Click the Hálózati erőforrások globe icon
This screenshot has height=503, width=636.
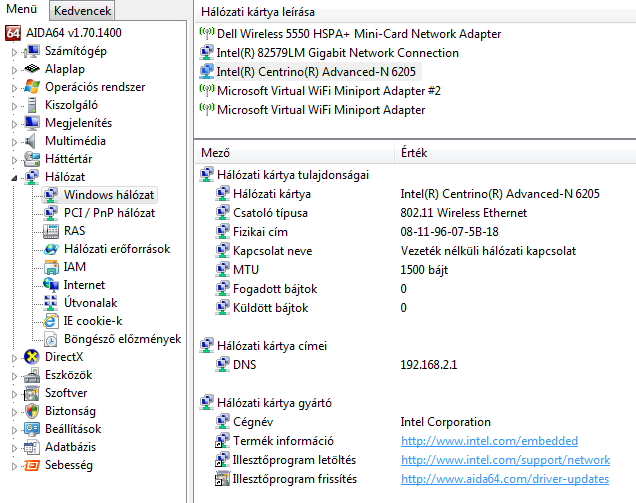coord(51,249)
